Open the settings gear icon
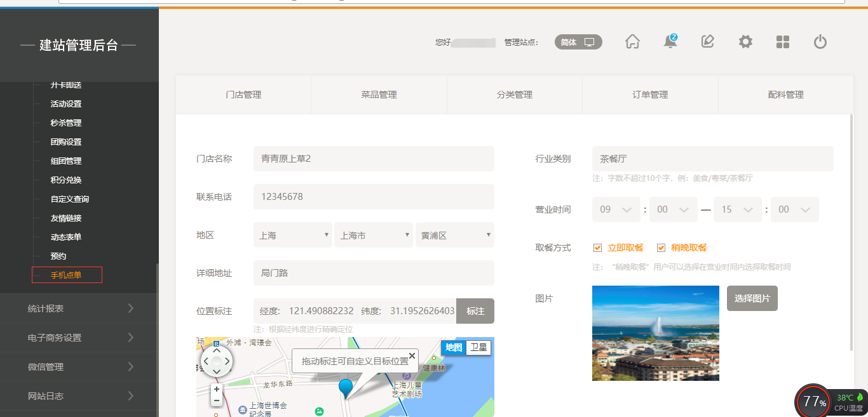The height and width of the screenshot is (417, 868). [745, 42]
